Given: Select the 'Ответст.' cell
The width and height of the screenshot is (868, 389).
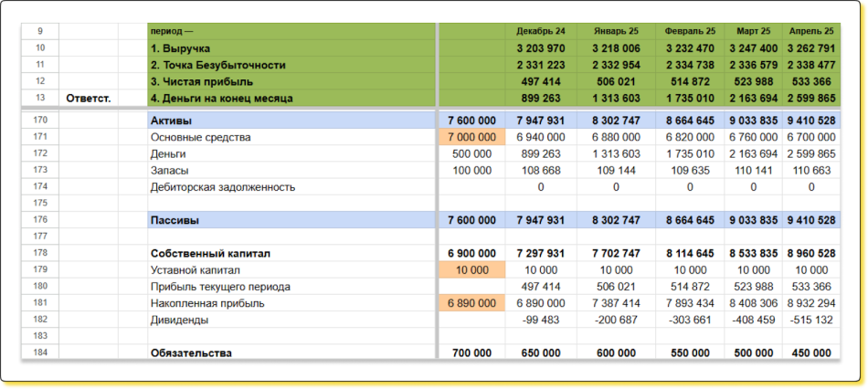Looking at the screenshot, I should pyautogui.click(x=89, y=98).
